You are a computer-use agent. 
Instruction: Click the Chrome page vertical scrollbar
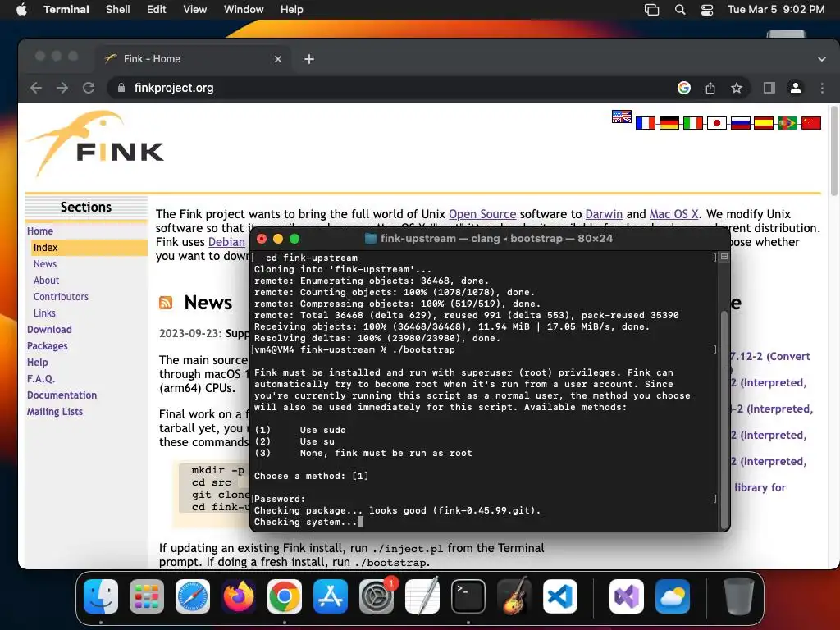(833, 153)
